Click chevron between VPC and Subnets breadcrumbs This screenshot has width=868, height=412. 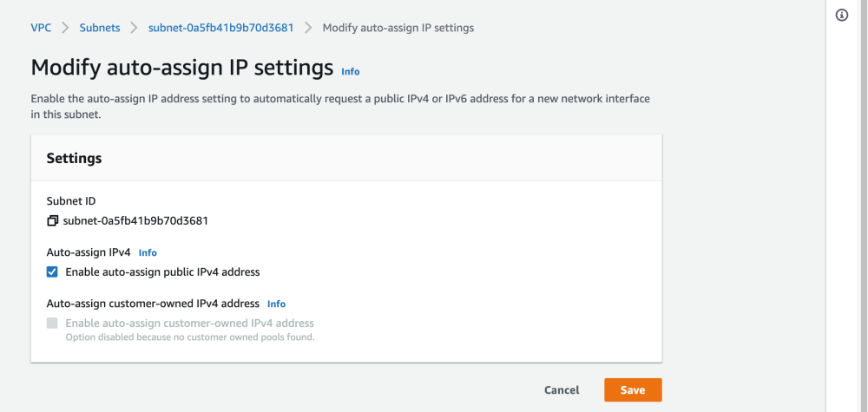pos(65,28)
